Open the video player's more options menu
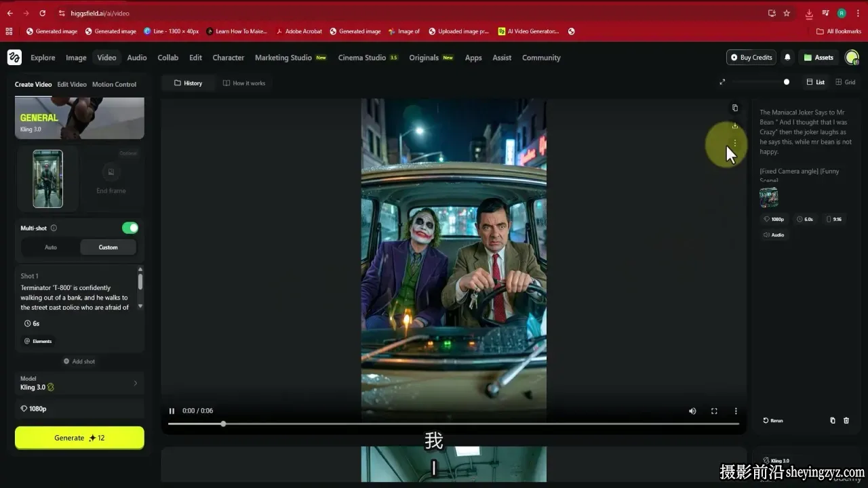This screenshot has height=488, width=868. [736, 411]
